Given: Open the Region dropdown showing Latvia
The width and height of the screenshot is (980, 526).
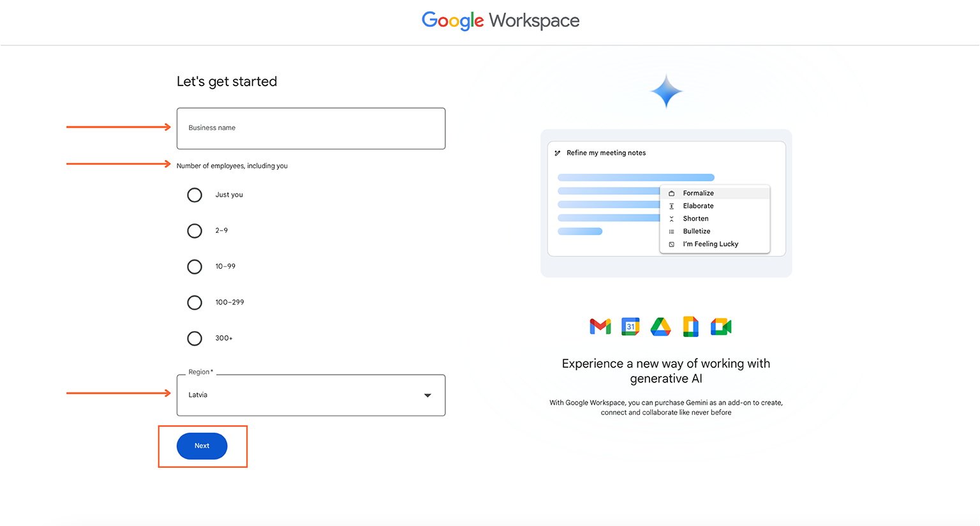Looking at the screenshot, I should point(311,395).
